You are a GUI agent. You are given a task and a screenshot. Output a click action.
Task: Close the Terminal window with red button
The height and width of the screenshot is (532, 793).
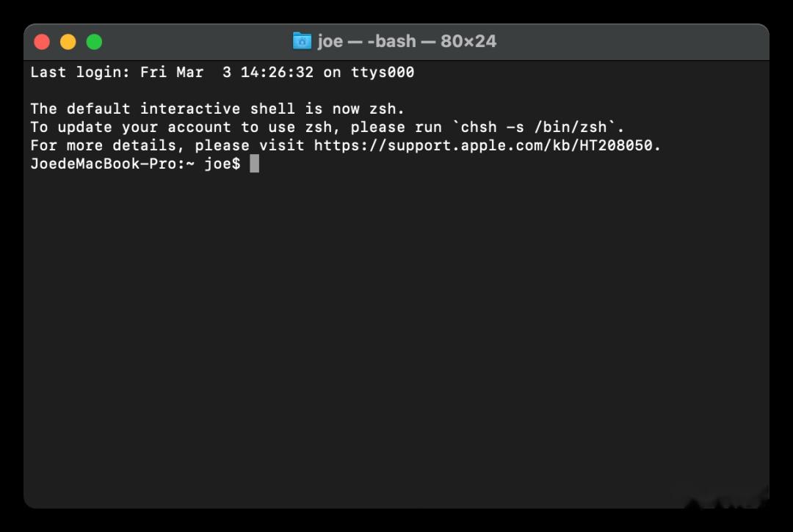[x=42, y=42]
